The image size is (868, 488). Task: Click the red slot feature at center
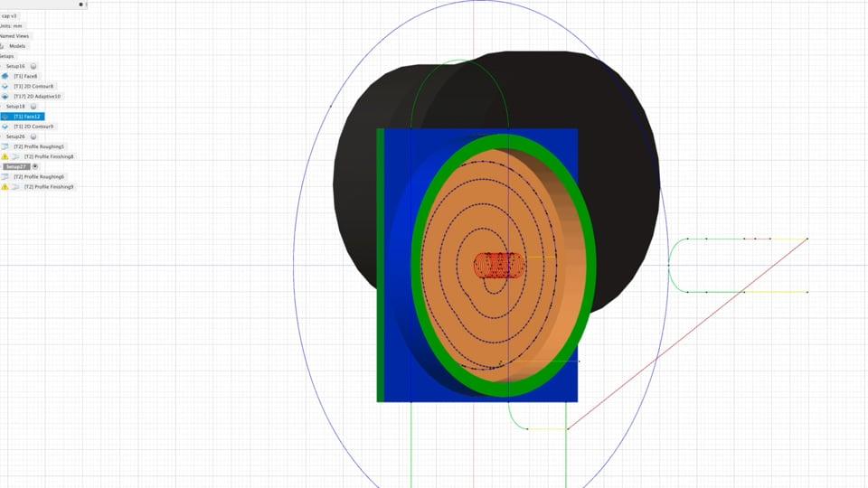pyautogui.click(x=499, y=266)
